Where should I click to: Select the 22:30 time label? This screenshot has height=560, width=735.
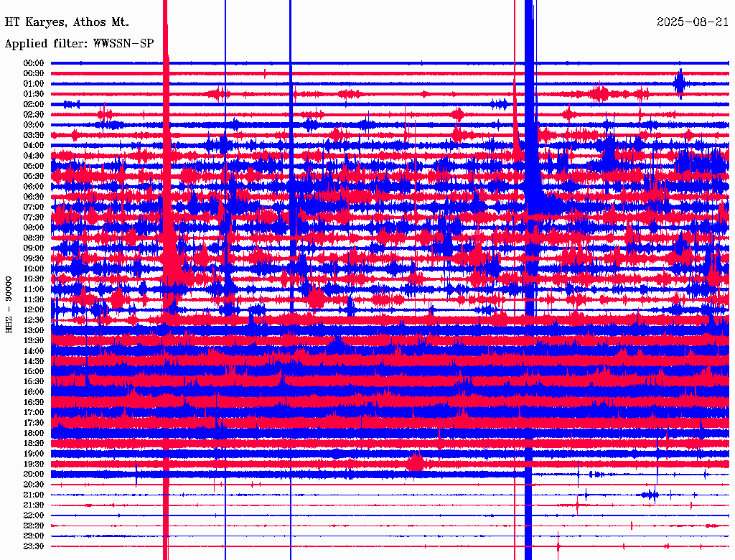click(x=34, y=526)
